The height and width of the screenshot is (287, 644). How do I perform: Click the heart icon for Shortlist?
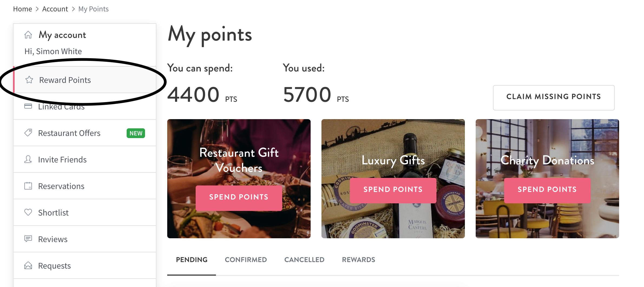tap(28, 212)
